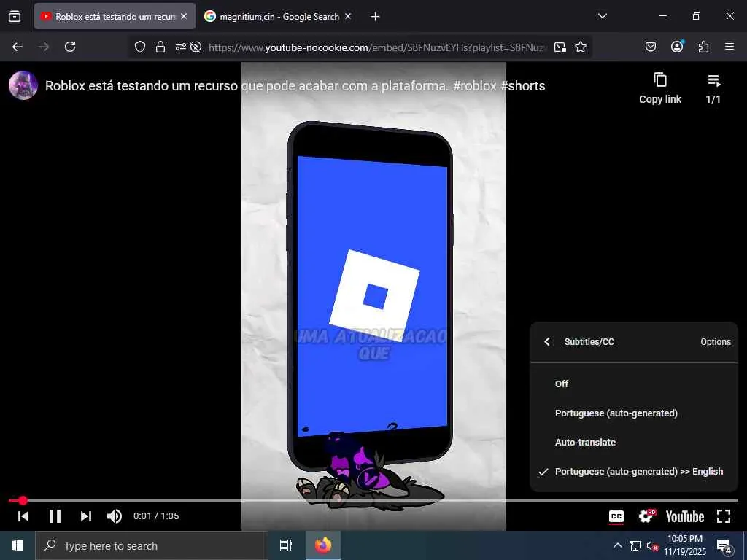747x560 pixels.
Task: Go back one page
Action: tap(18, 47)
